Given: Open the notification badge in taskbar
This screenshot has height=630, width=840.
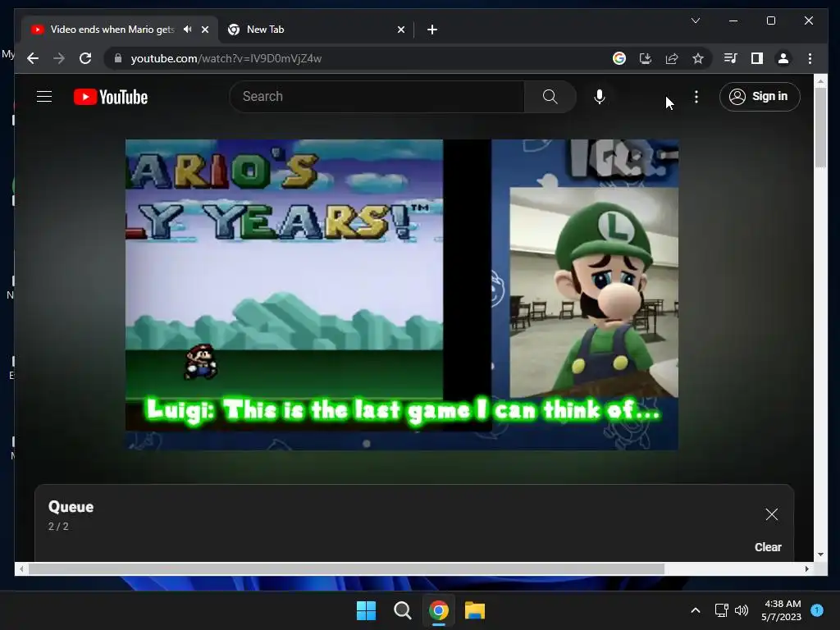Looking at the screenshot, I should click(x=817, y=609).
